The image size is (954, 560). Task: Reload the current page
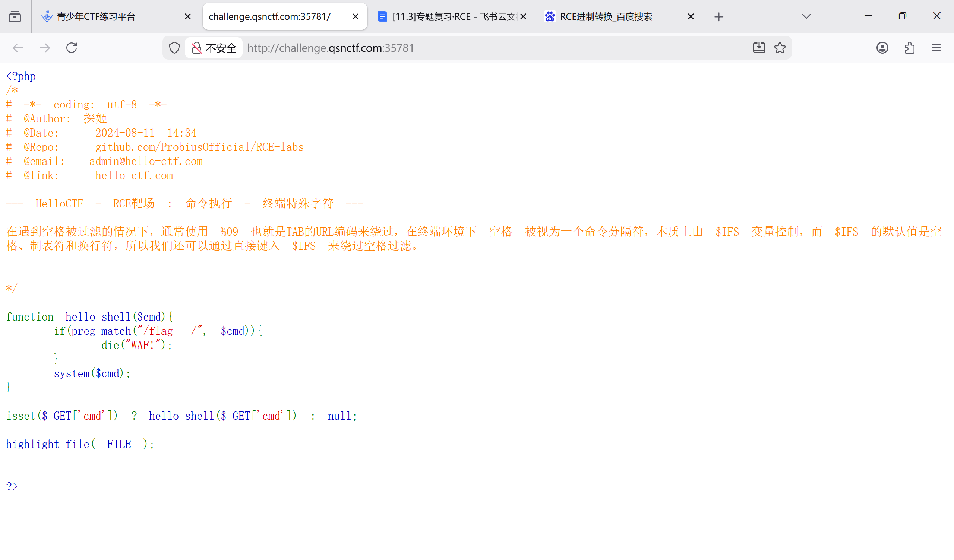[72, 48]
